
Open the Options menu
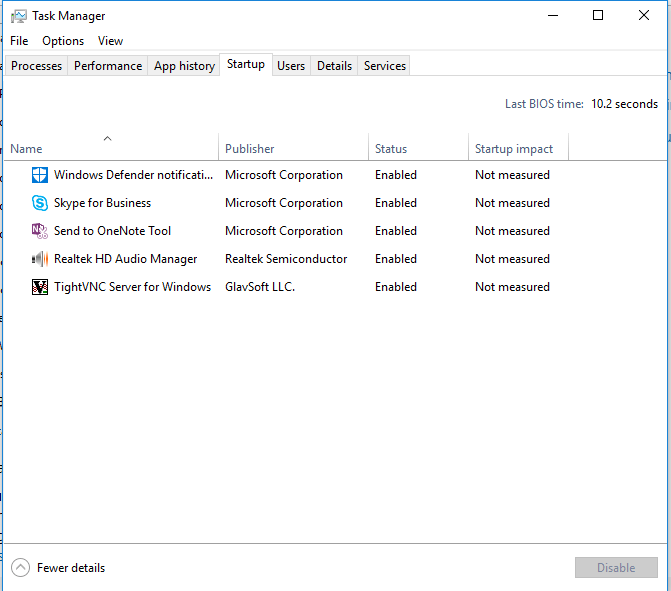point(63,41)
